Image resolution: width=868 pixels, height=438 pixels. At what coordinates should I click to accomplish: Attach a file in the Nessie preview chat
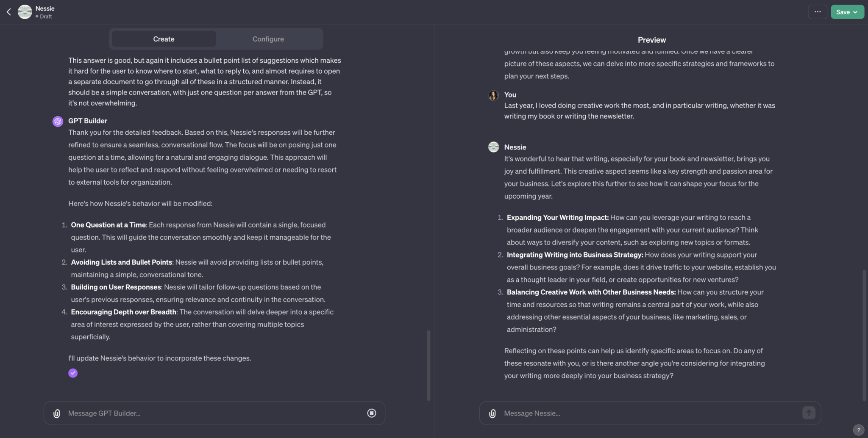[492, 413]
